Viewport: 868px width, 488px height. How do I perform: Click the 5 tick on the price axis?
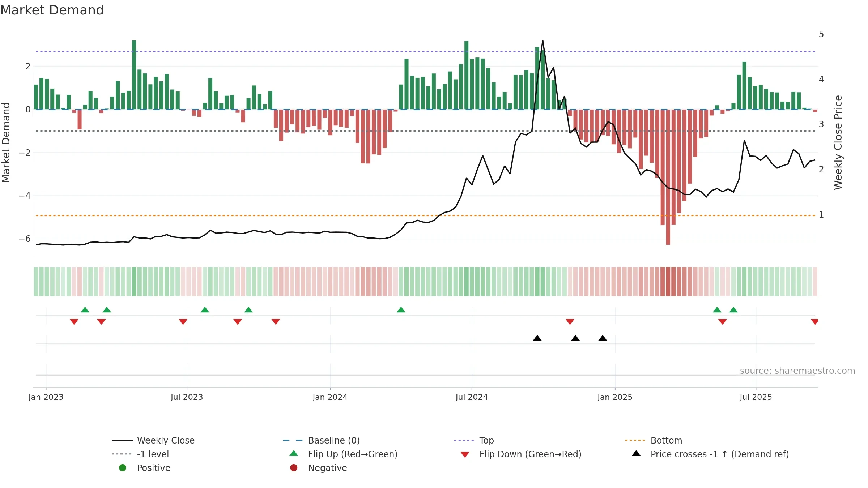[x=821, y=34]
